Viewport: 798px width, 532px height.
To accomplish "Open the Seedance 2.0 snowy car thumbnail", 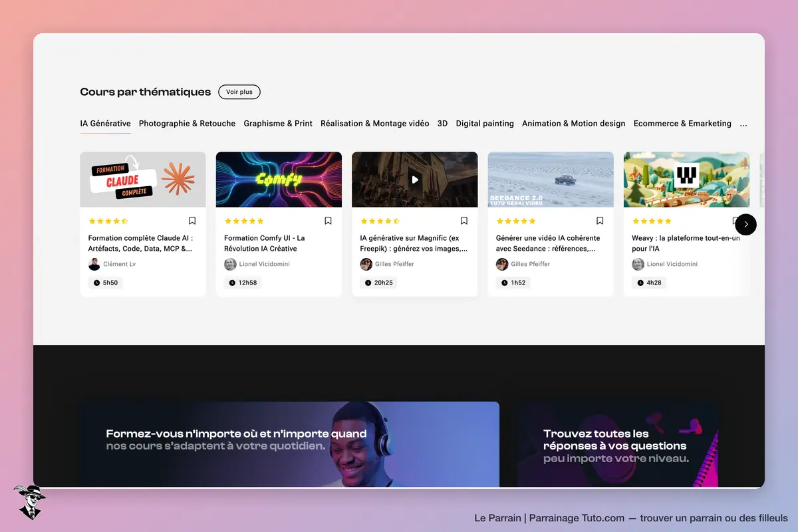I will point(551,180).
